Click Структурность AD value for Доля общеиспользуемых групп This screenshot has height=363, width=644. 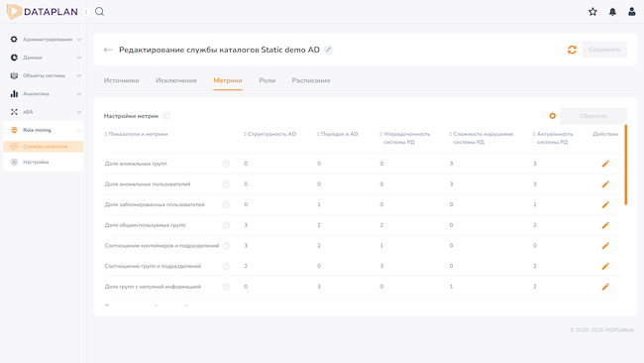(246, 225)
